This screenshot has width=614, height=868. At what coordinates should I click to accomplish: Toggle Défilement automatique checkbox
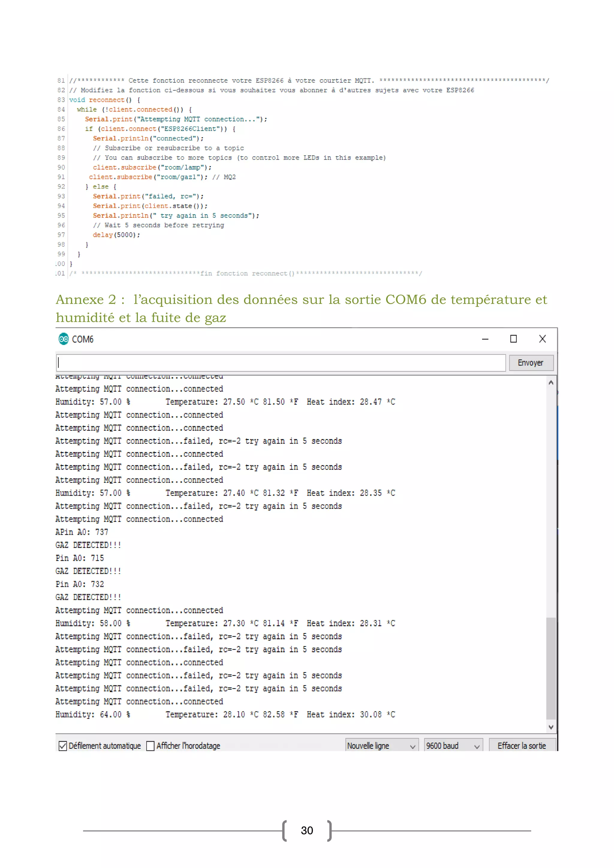(63, 746)
